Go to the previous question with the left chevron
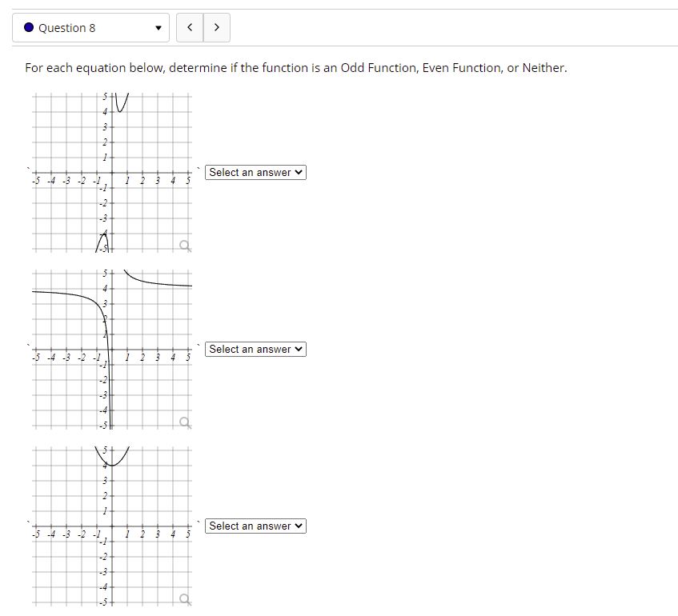Image resolution: width=678 pixels, height=616 pixels. (x=190, y=26)
